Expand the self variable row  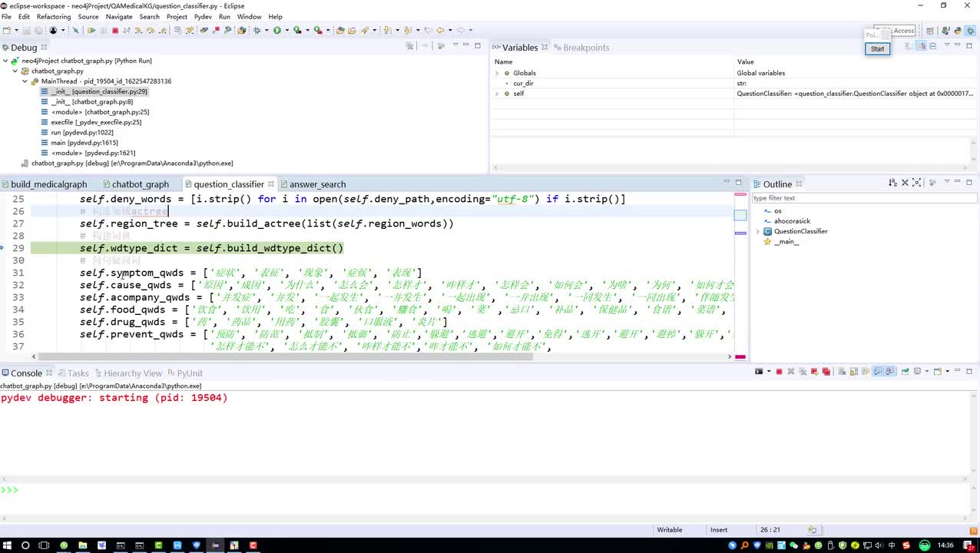click(497, 94)
